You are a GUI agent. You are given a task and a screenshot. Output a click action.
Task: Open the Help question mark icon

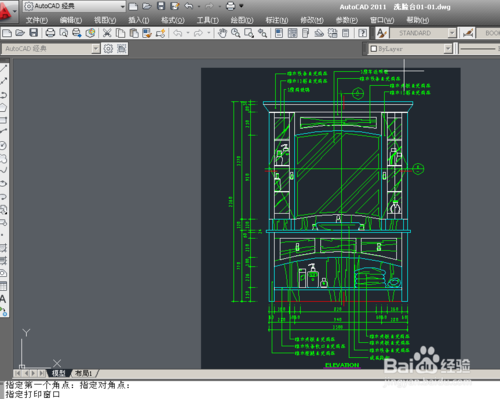click(363, 33)
